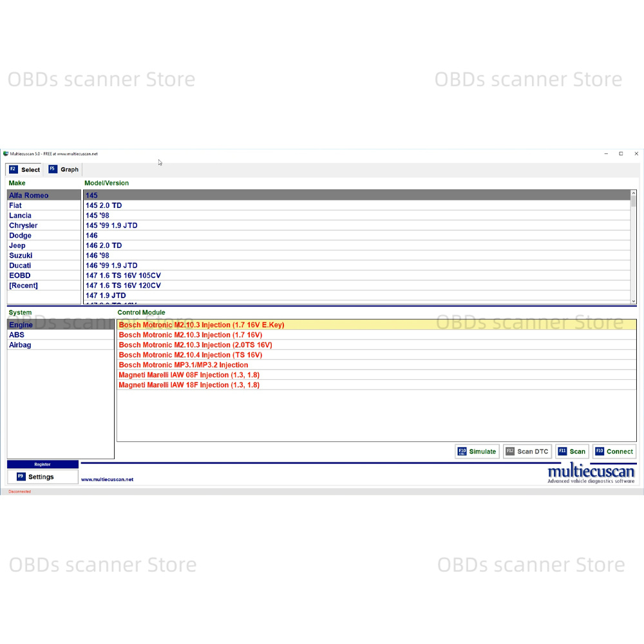Click the multiecuscan logo
The width and height of the screenshot is (644, 644).
point(591,473)
